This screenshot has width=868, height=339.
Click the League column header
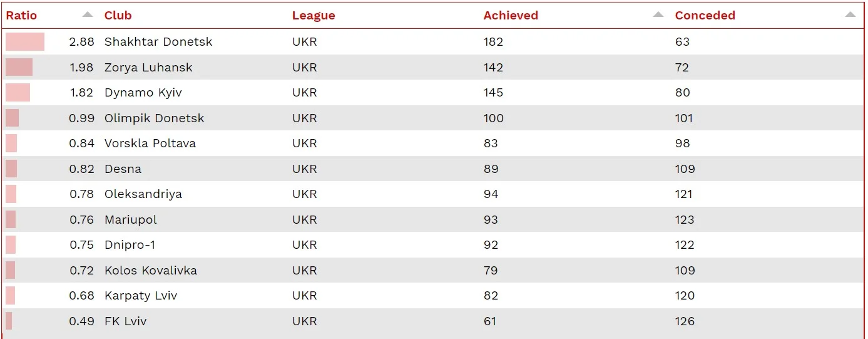click(314, 16)
